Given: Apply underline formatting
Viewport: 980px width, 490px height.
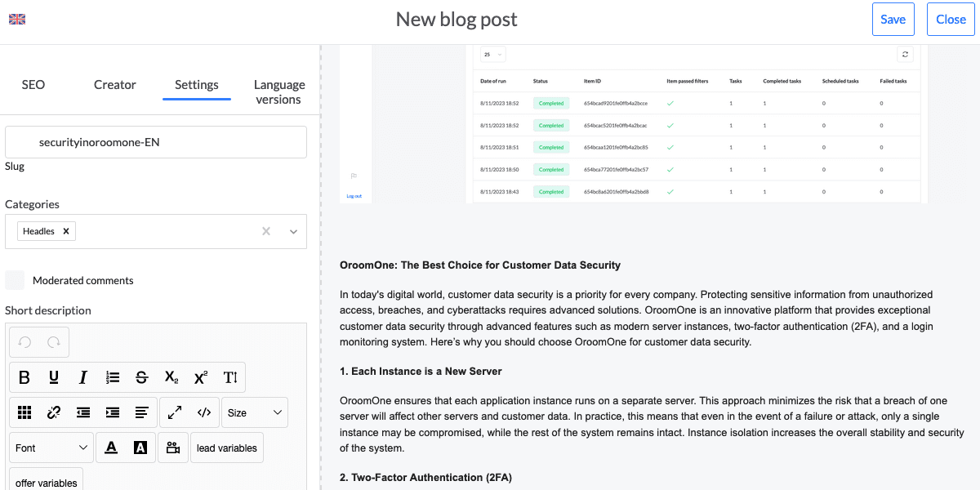Looking at the screenshot, I should (x=54, y=377).
